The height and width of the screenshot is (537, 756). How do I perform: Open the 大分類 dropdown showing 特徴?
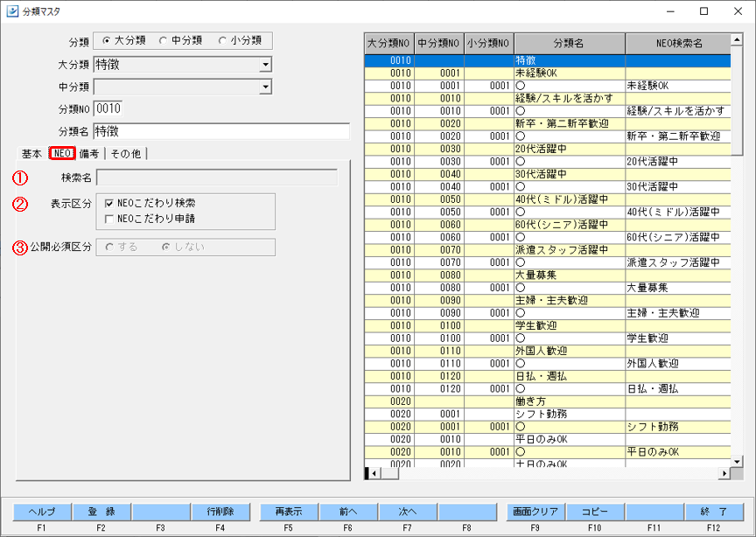click(x=265, y=64)
